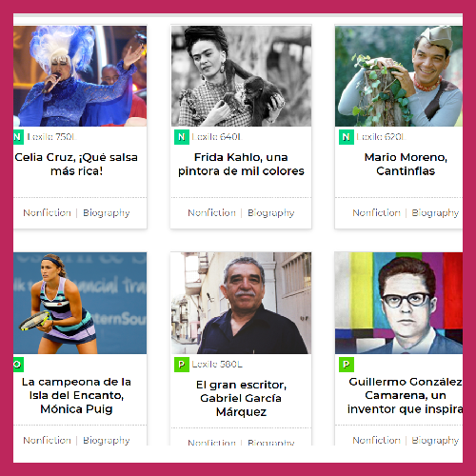Open the Celia Cruz photo thumbnail

pyautogui.click(x=80, y=76)
